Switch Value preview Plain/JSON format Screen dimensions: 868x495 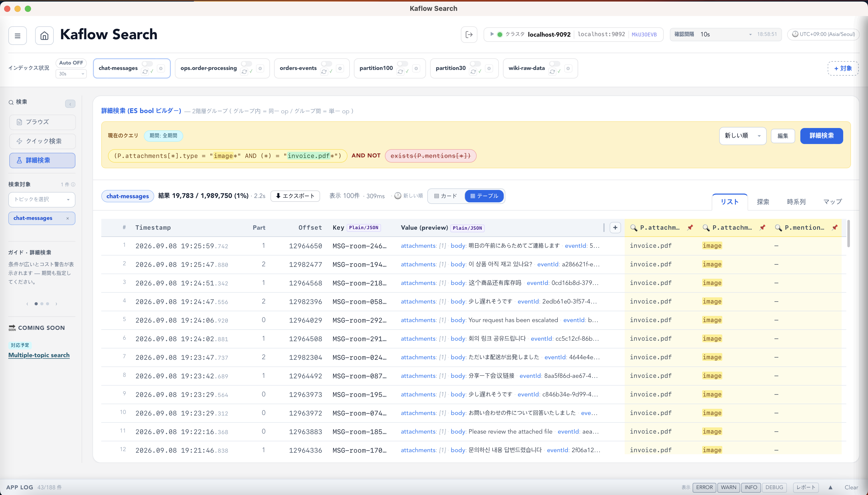click(467, 228)
